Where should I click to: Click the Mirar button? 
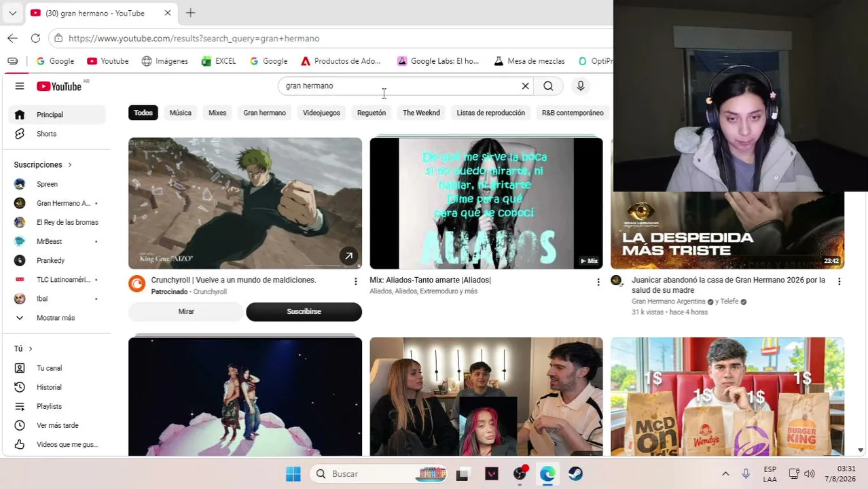click(x=186, y=312)
